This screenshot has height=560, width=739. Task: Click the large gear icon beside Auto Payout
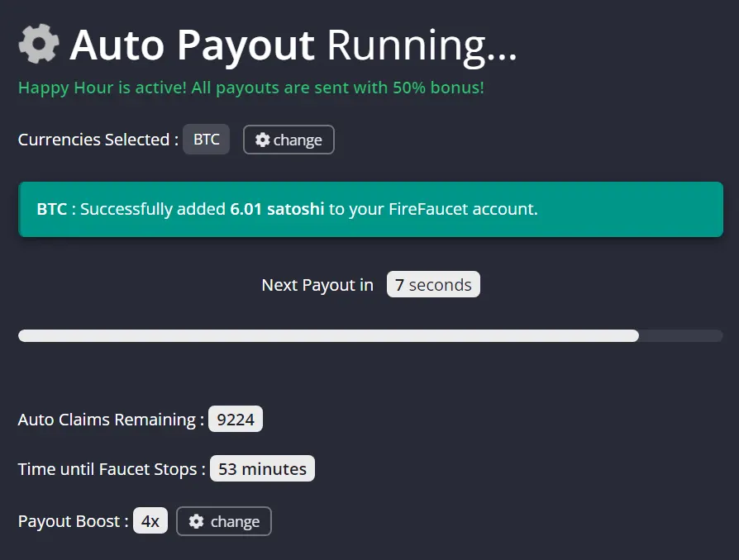coord(39,44)
